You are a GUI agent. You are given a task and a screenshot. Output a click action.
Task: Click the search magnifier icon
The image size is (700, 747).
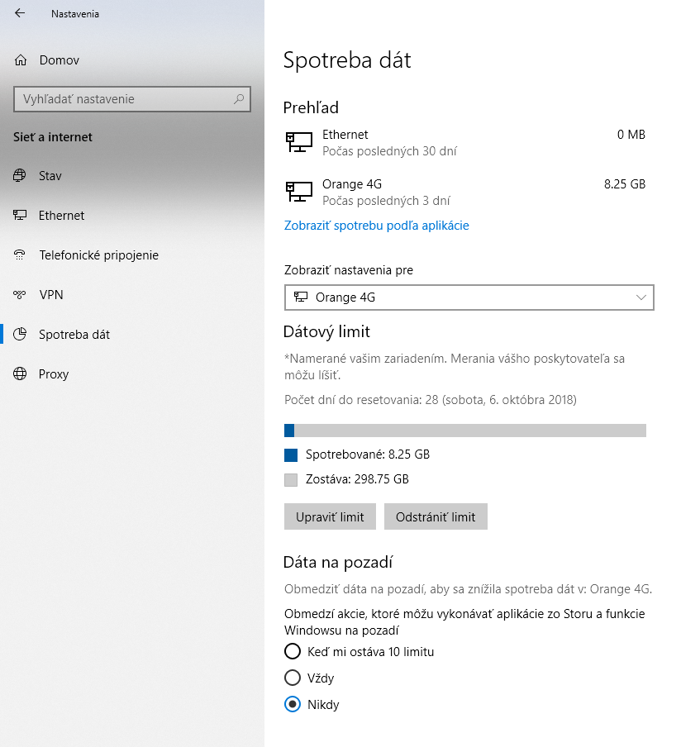(239, 99)
